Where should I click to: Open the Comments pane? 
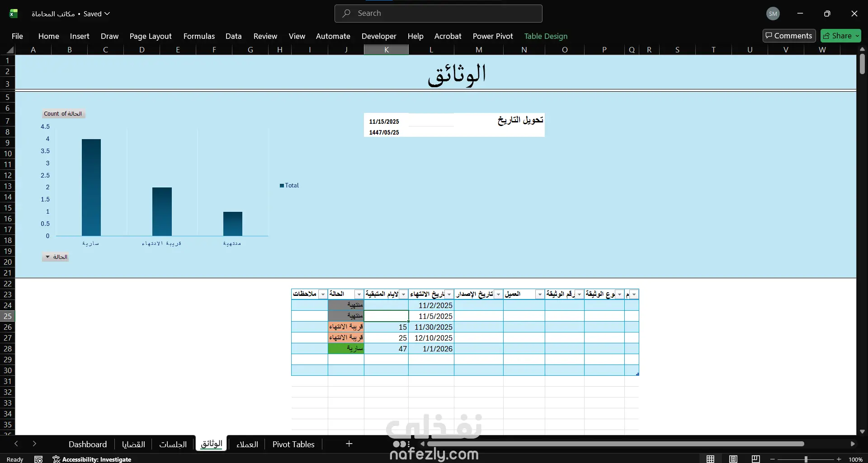[789, 36]
